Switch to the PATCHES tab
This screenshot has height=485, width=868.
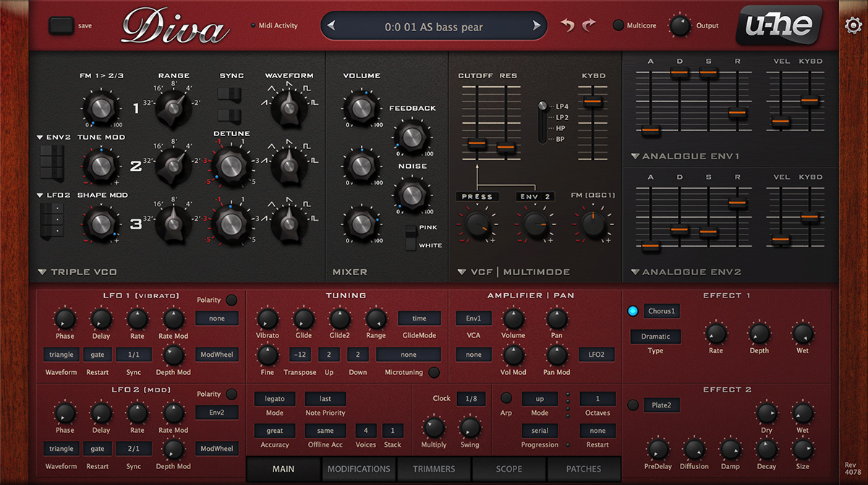click(x=584, y=469)
